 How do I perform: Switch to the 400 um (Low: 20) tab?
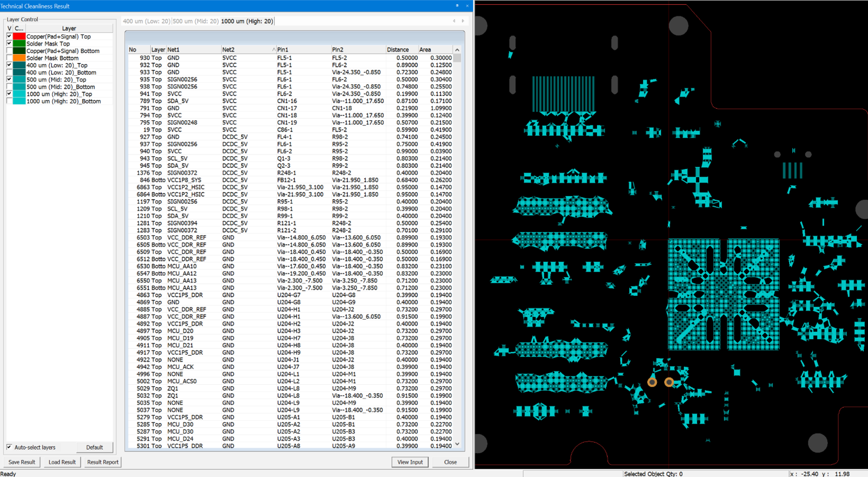pyautogui.click(x=146, y=21)
